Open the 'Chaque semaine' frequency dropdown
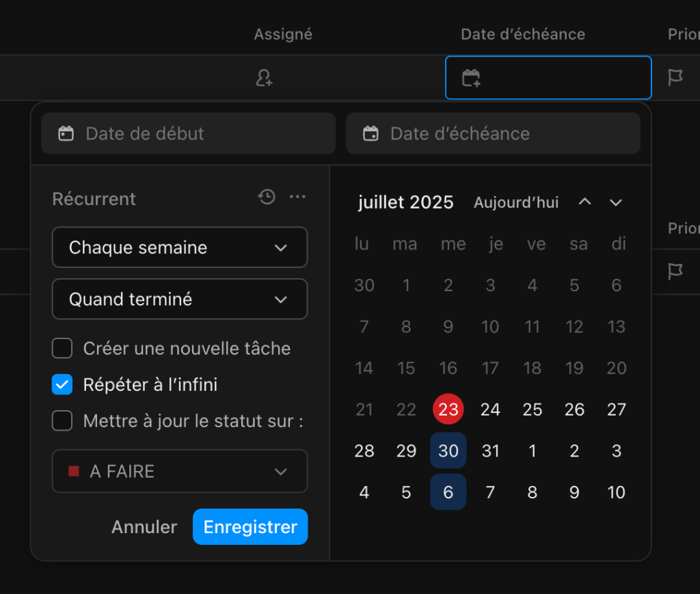This screenshot has height=594, width=700. [x=180, y=247]
